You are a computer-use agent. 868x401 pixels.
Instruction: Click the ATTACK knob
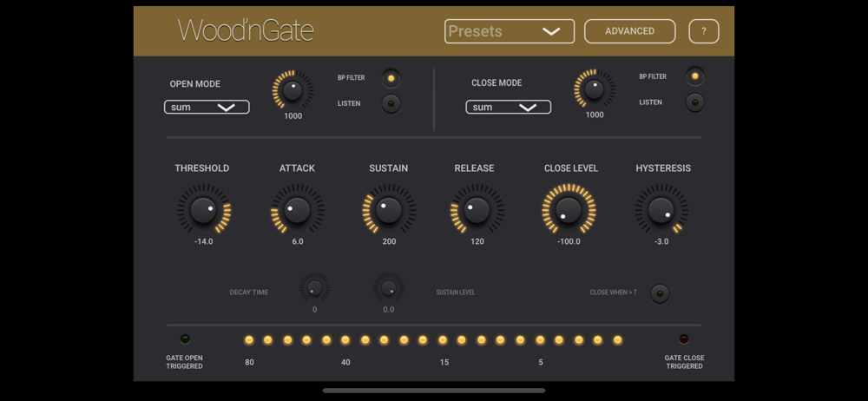(x=297, y=210)
